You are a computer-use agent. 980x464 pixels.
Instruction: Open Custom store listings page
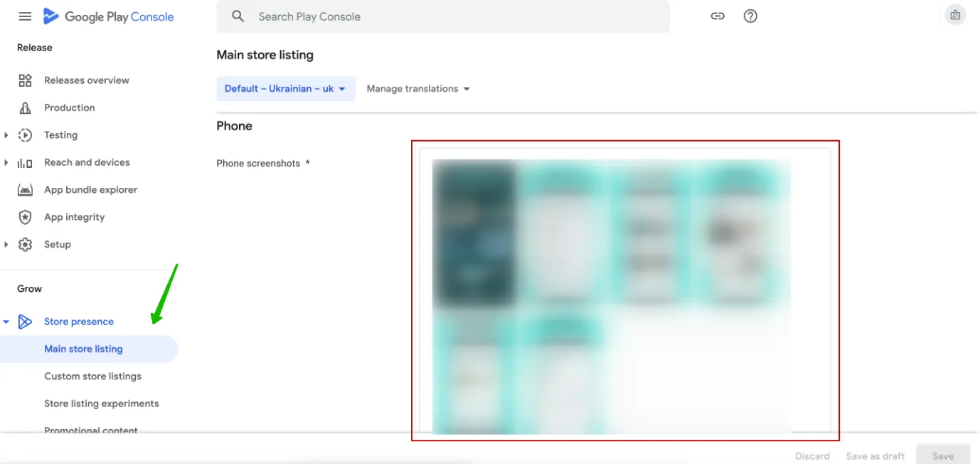(92, 376)
